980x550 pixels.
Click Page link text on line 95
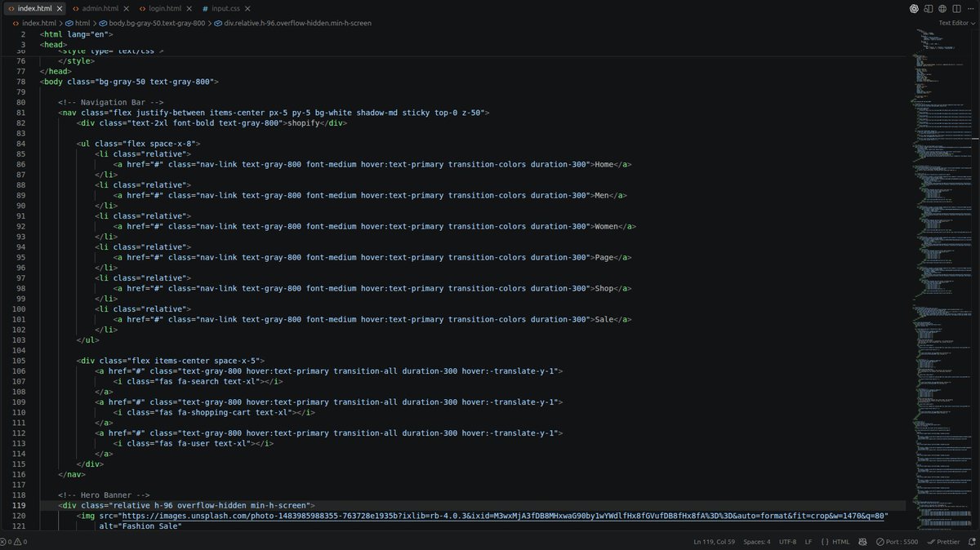click(604, 257)
